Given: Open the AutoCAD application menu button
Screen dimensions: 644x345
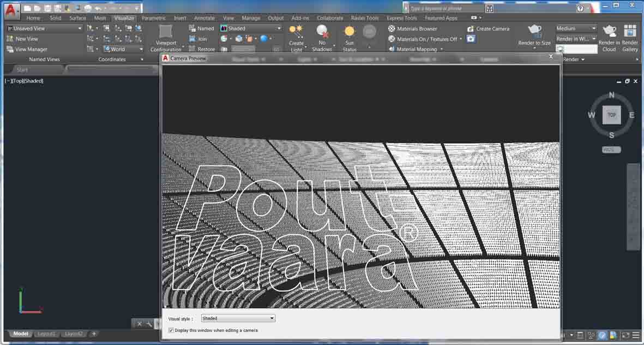Looking at the screenshot, I should pos(12,11).
